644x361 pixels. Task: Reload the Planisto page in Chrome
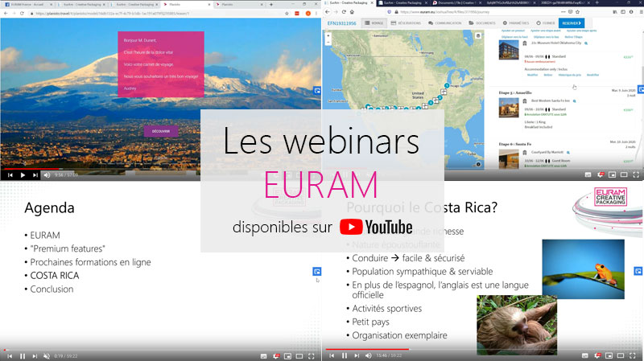(22, 14)
